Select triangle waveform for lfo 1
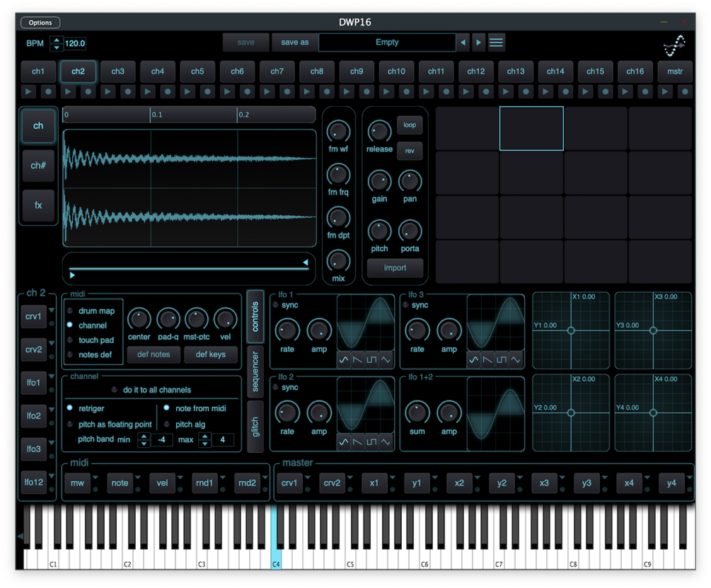Viewport: 711px width, 588px height. click(x=386, y=360)
